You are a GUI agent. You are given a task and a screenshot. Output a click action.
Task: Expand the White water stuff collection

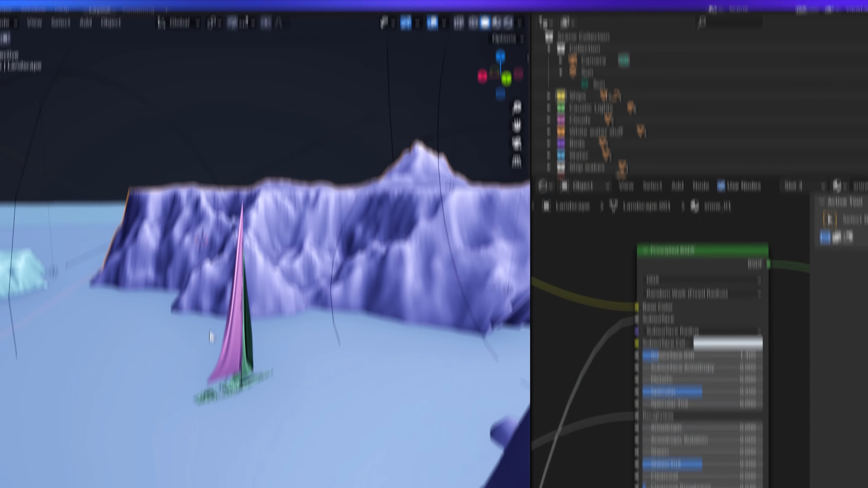549,132
